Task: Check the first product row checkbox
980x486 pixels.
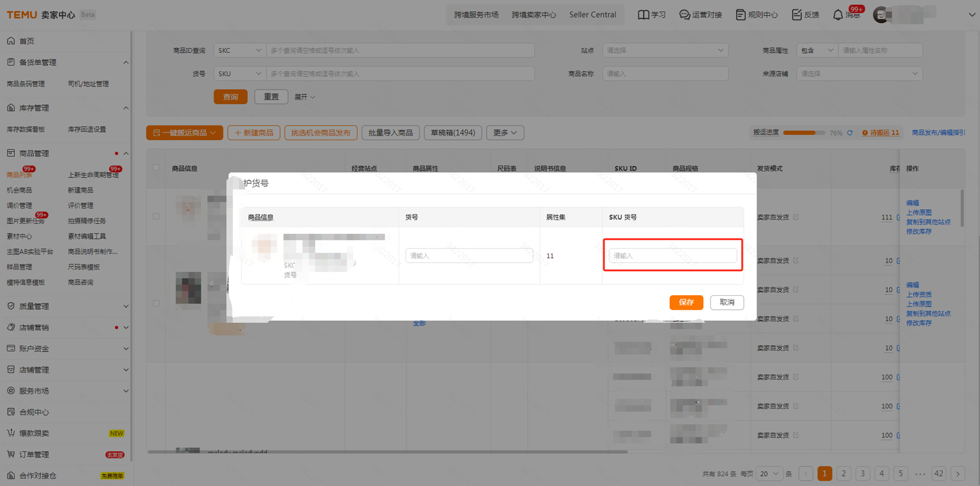Action: (156, 216)
